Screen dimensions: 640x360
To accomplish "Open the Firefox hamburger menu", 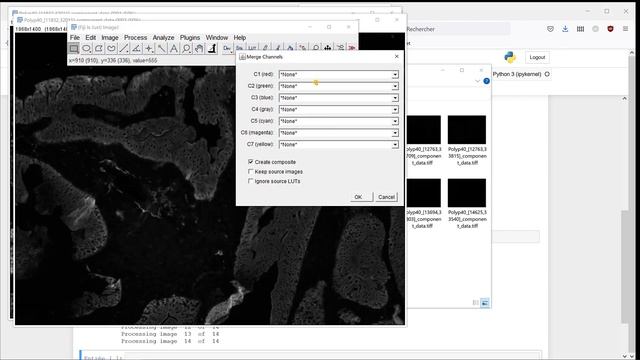I will [625, 29].
